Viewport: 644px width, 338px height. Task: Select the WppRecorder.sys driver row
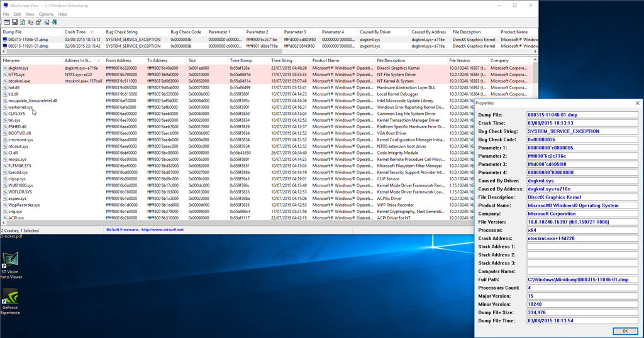[238, 205]
